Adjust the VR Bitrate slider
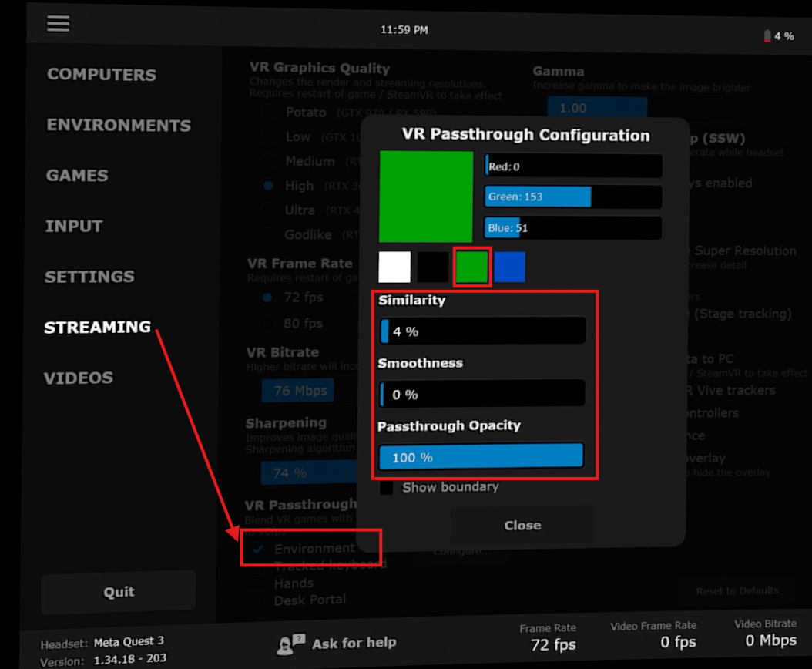Viewport: 812px width, 669px height. (x=310, y=391)
